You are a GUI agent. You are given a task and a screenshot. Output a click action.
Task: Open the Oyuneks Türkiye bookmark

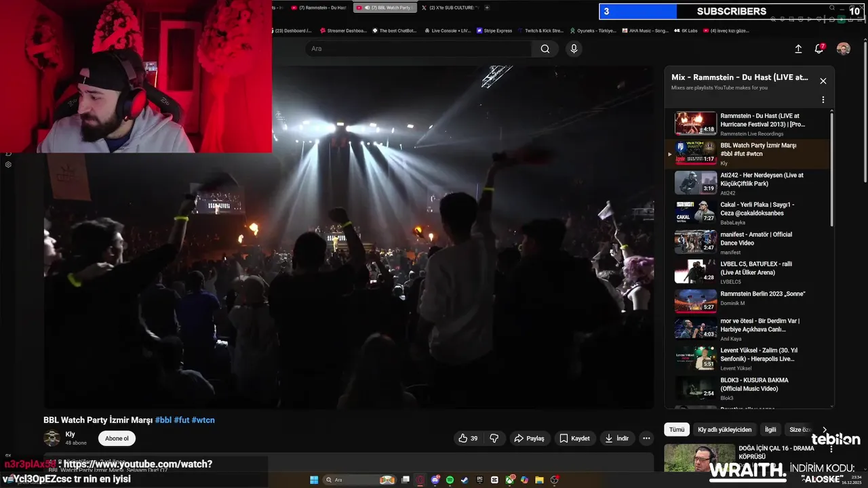pyautogui.click(x=593, y=30)
